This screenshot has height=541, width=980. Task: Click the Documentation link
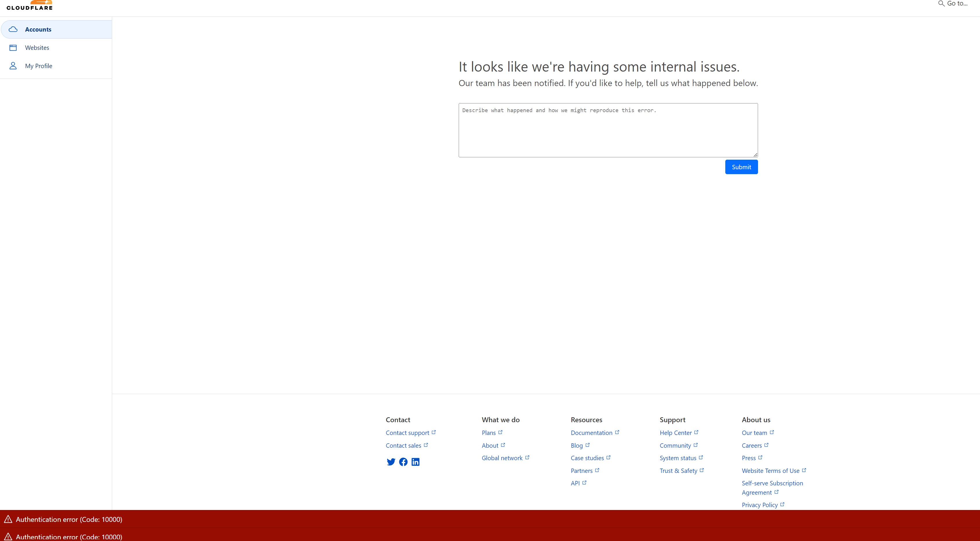click(x=591, y=433)
